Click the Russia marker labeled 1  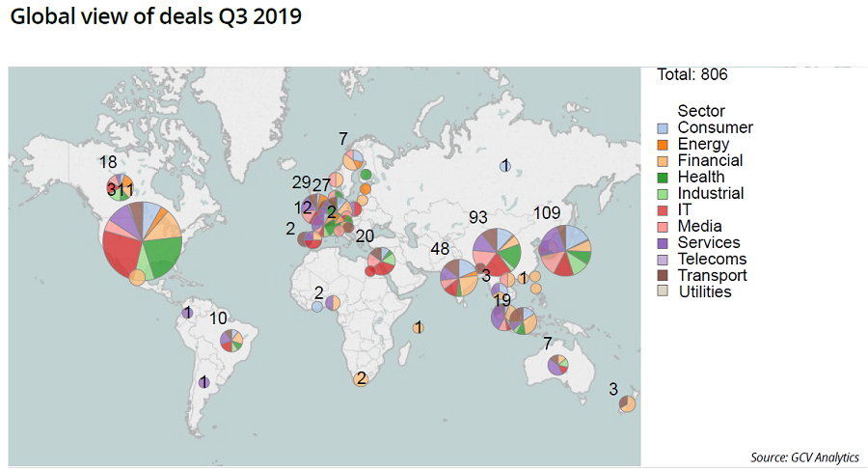click(x=505, y=166)
